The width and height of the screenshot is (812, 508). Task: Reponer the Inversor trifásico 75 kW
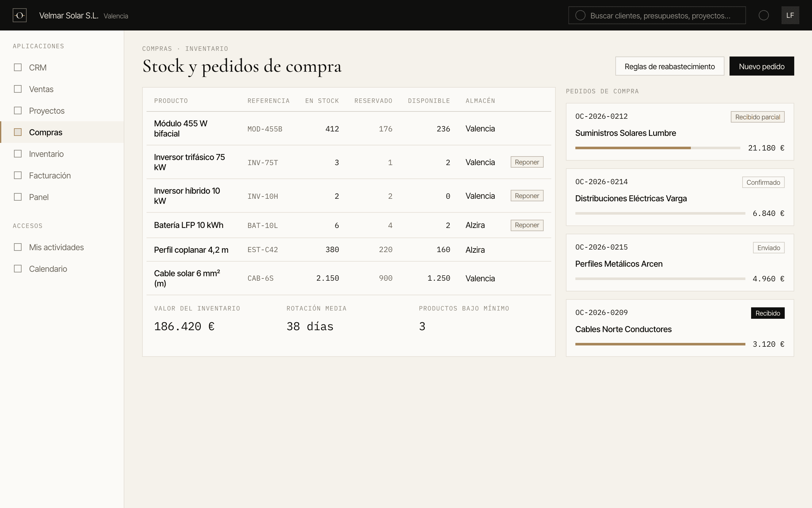[527, 162]
